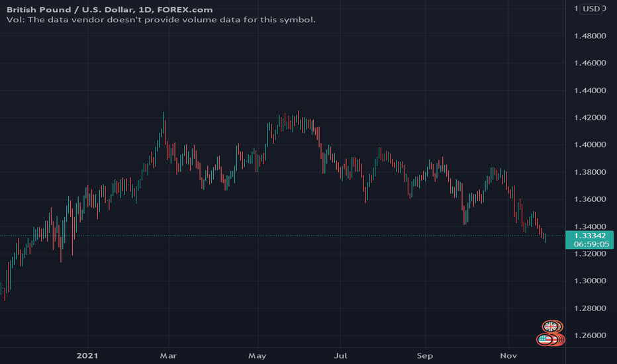Click the 1.42000 price axis label
This screenshot has width=617, height=364.
point(590,118)
